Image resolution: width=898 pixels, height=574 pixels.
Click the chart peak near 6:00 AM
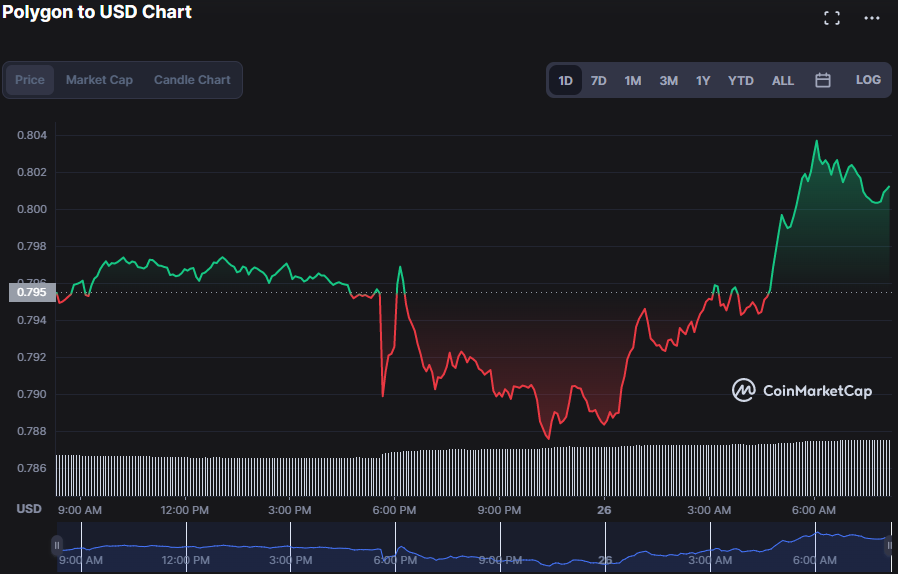(x=817, y=141)
